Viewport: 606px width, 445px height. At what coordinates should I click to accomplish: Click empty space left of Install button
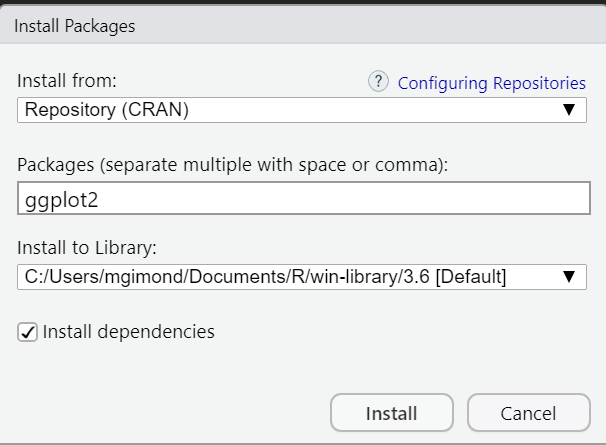tap(170, 412)
